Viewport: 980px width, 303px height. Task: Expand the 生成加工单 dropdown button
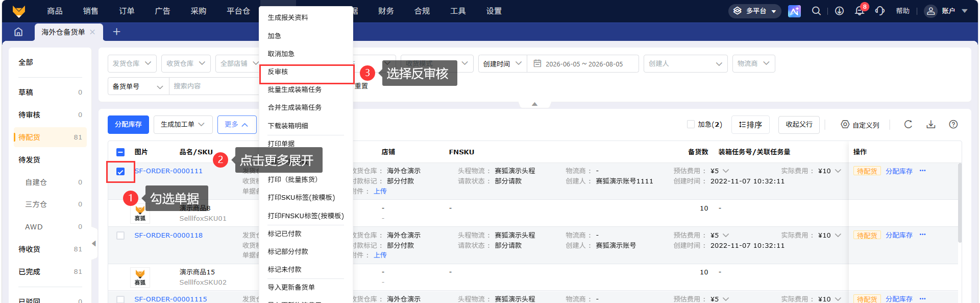183,124
